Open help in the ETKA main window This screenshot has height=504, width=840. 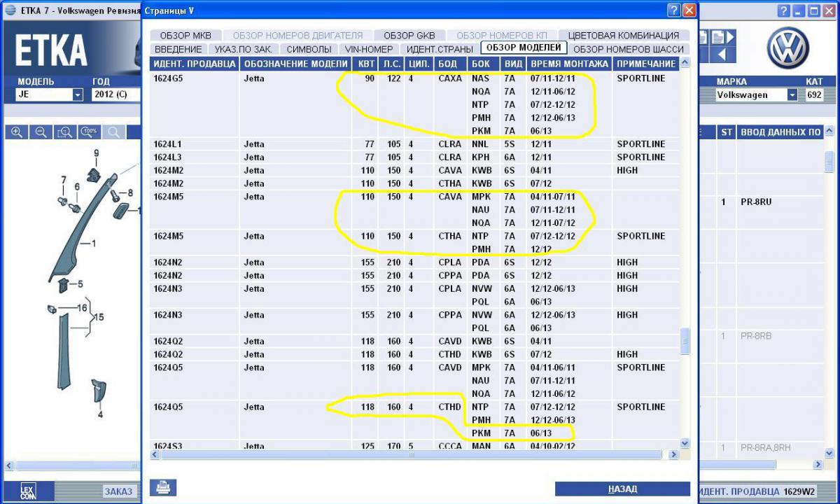[x=783, y=10]
